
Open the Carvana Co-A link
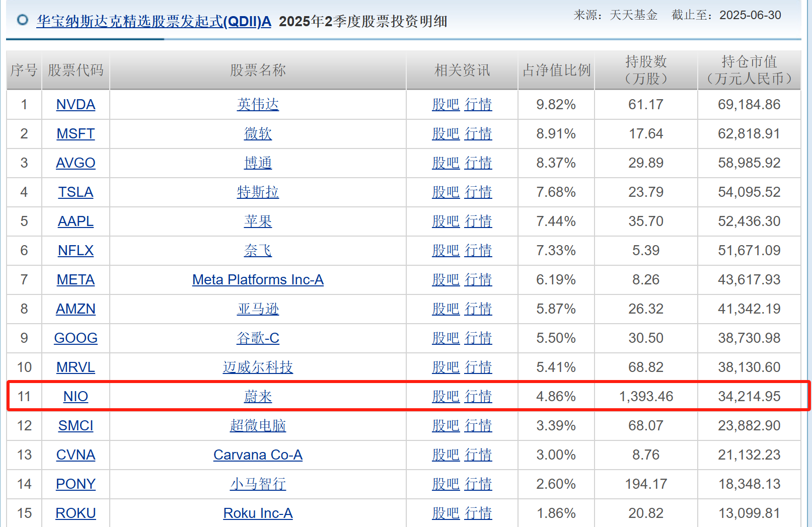[258, 455]
